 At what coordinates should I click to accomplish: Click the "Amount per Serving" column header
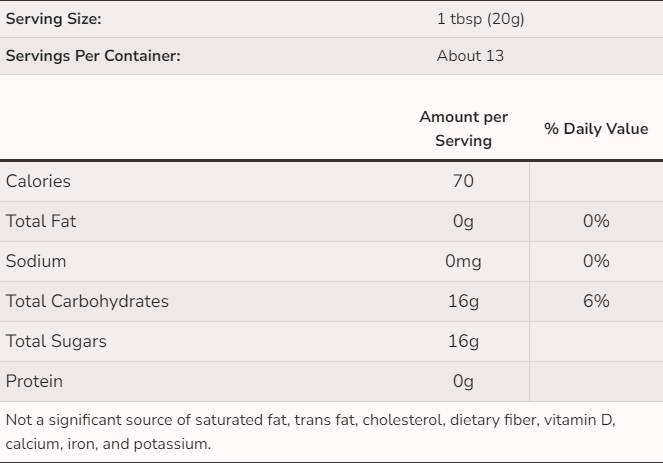463,129
